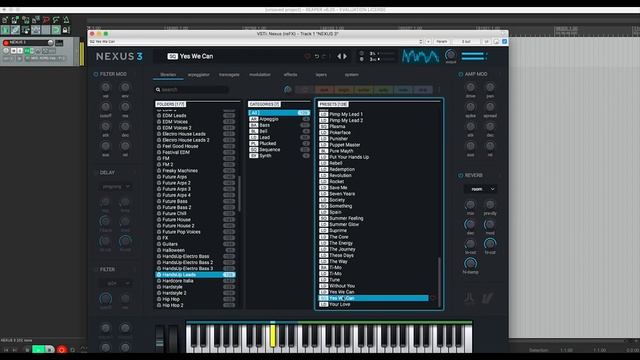The image size is (640, 360).
Task: Click the previous preset arrow in Nexus header
Action: point(339,56)
